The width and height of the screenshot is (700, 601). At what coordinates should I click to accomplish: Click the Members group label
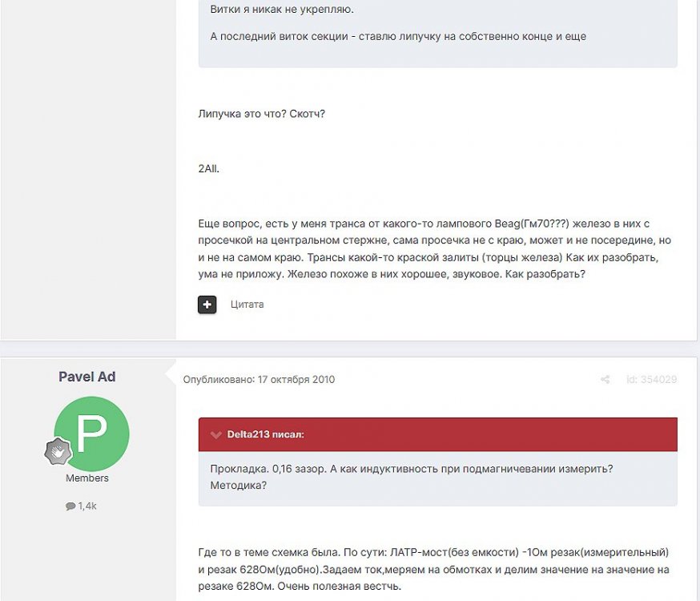[x=87, y=478]
